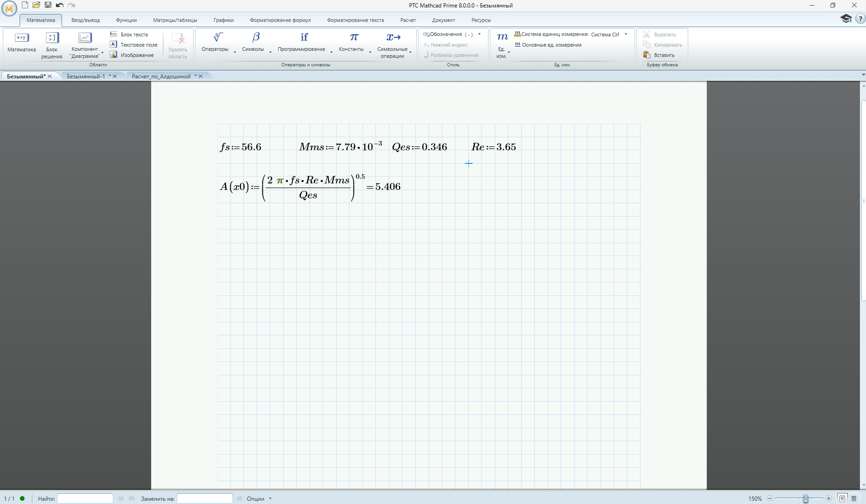Expand the Программирование dropdown arrow
The height and width of the screenshot is (504, 866).
click(331, 52)
